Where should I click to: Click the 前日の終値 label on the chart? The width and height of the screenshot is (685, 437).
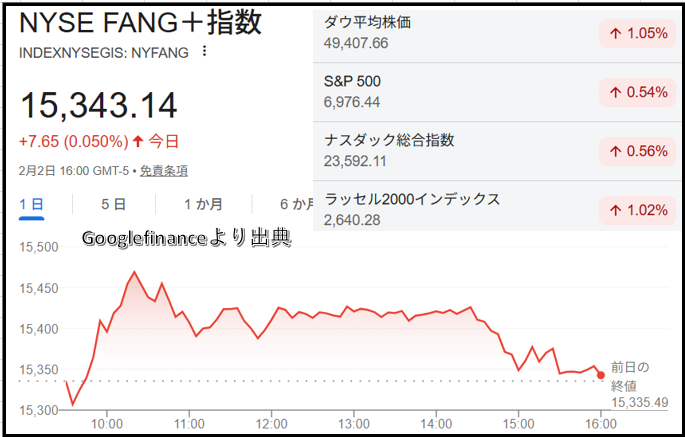[630, 375]
